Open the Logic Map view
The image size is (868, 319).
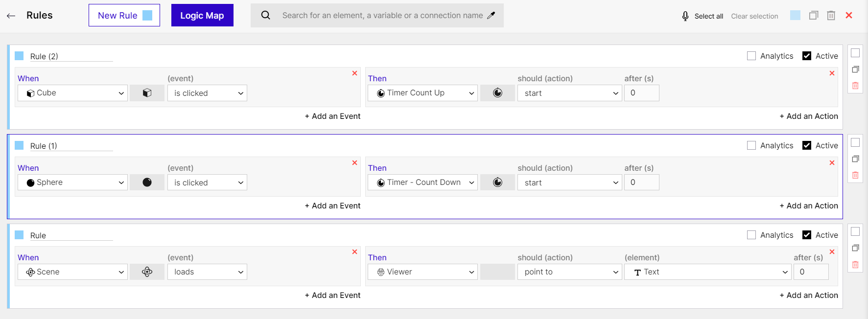click(202, 15)
